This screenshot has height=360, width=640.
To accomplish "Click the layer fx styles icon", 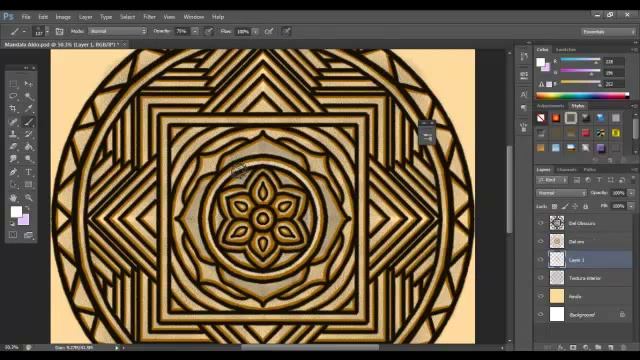I will 560,347.
